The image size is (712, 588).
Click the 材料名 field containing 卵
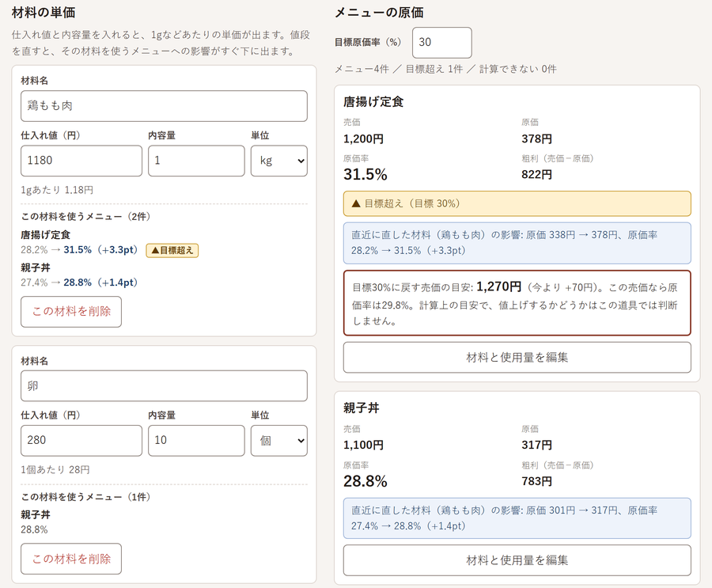click(x=164, y=385)
